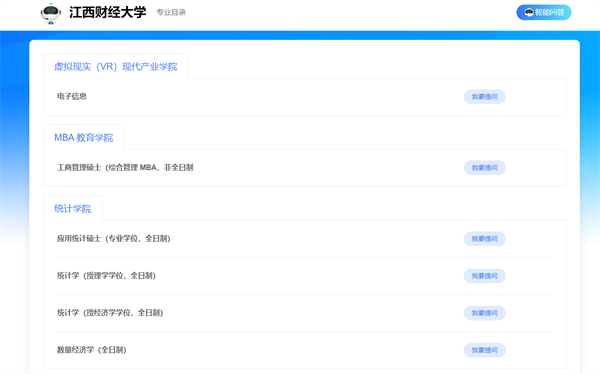Click the 江西财经大学 title text

(108, 12)
